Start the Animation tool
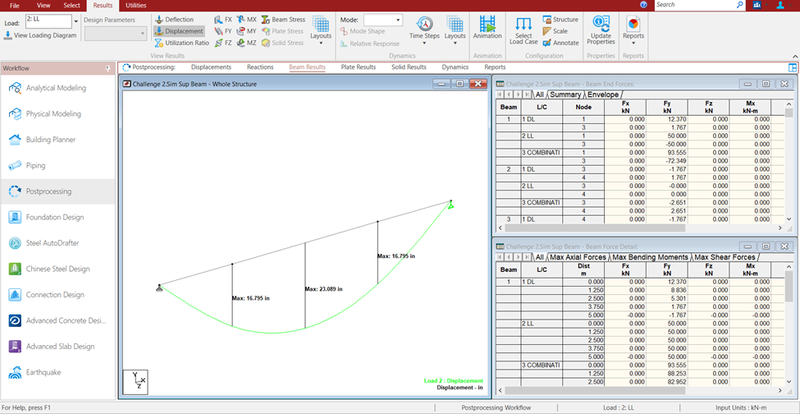This screenshot has width=800, height=414. (x=487, y=28)
